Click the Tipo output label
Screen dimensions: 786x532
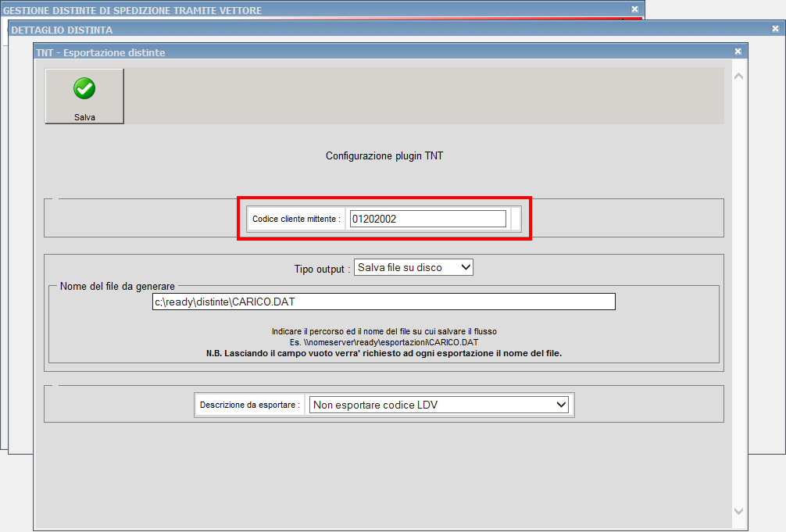pyautogui.click(x=322, y=269)
